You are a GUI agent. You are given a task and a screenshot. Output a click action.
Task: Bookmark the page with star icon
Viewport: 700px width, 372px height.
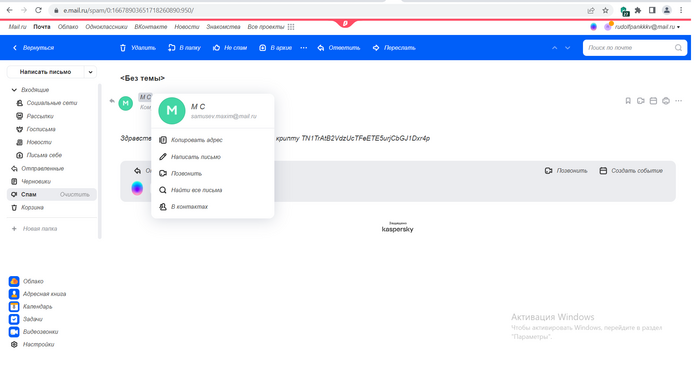[x=605, y=10]
